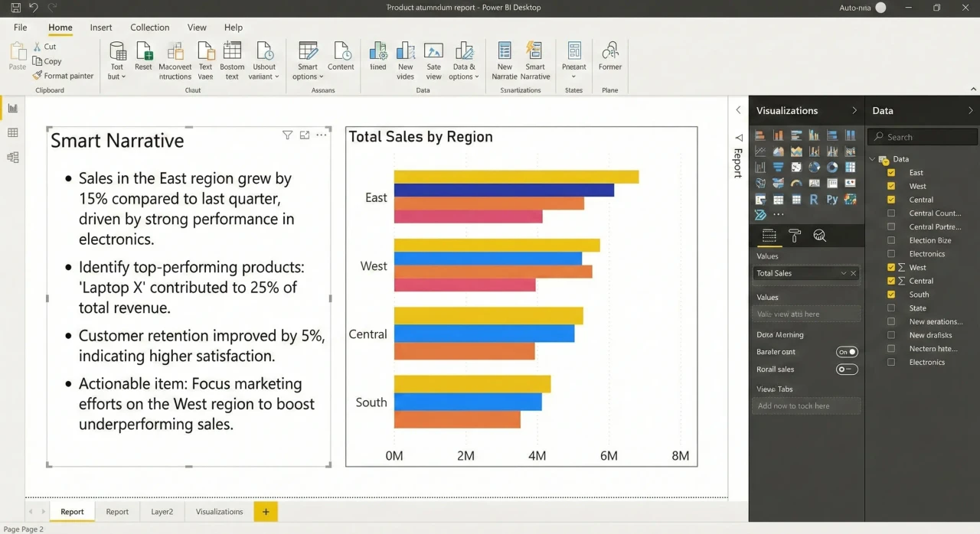
Task: Add a new page with plus button
Action: [x=266, y=512]
